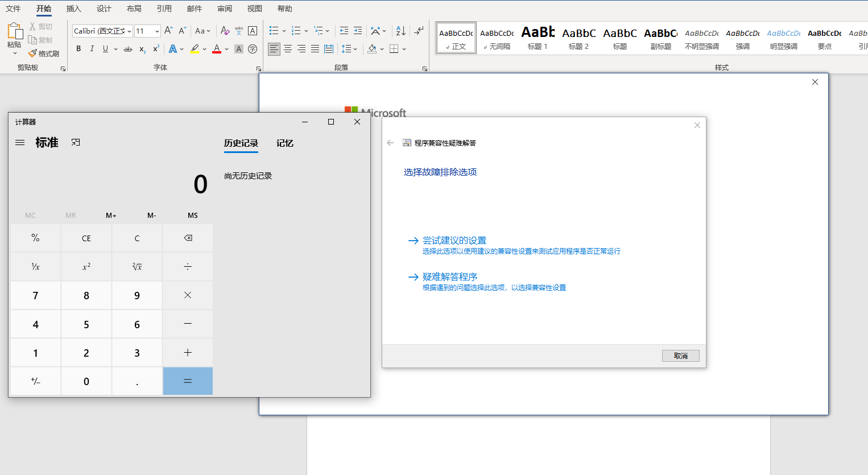Open the 文件 menu
The width and height of the screenshot is (868, 475).
(x=13, y=9)
